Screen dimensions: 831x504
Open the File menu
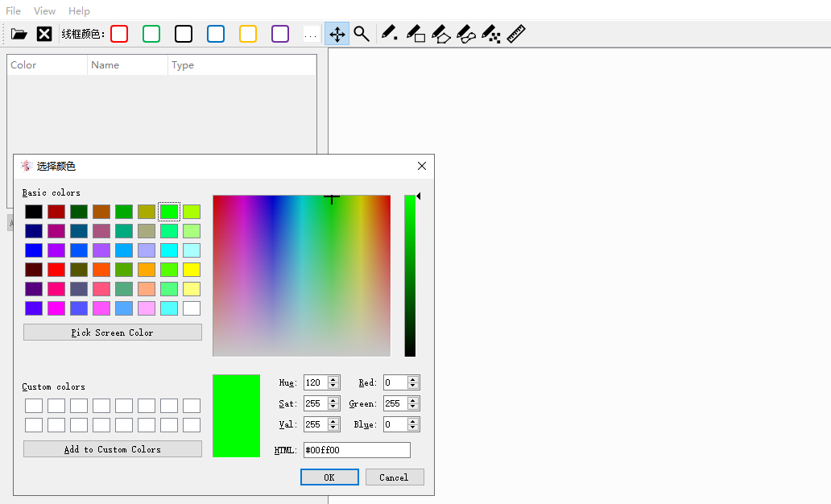click(13, 10)
